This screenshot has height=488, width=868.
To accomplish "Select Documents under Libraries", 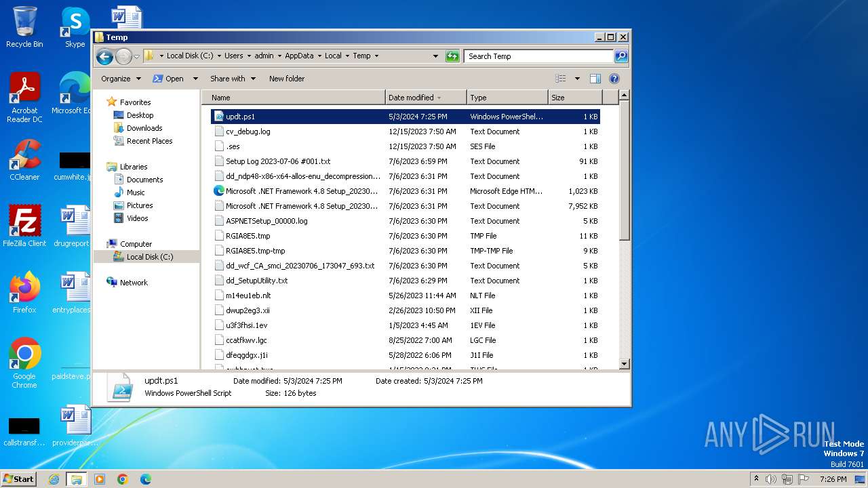I will coord(144,180).
